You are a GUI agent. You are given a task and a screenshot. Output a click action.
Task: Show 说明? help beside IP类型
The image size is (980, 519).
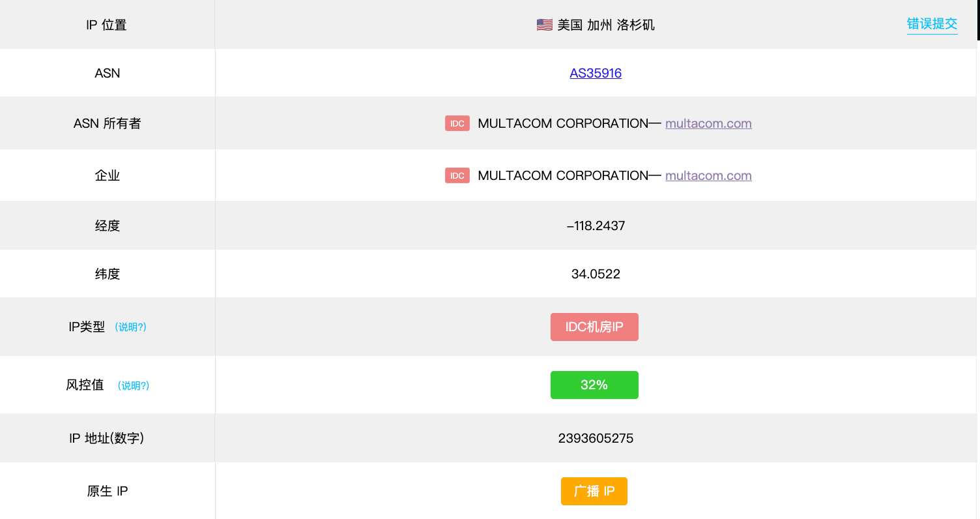click(x=130, y=327)
